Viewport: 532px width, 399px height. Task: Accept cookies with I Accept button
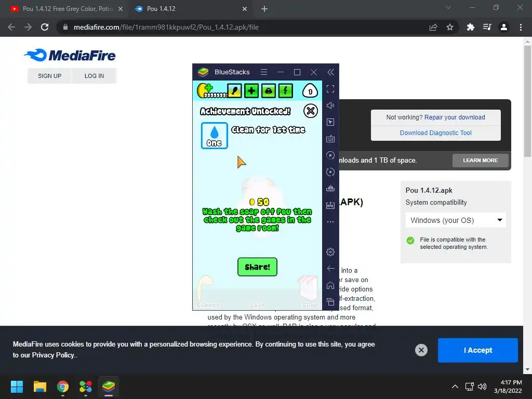coord(478,350)
